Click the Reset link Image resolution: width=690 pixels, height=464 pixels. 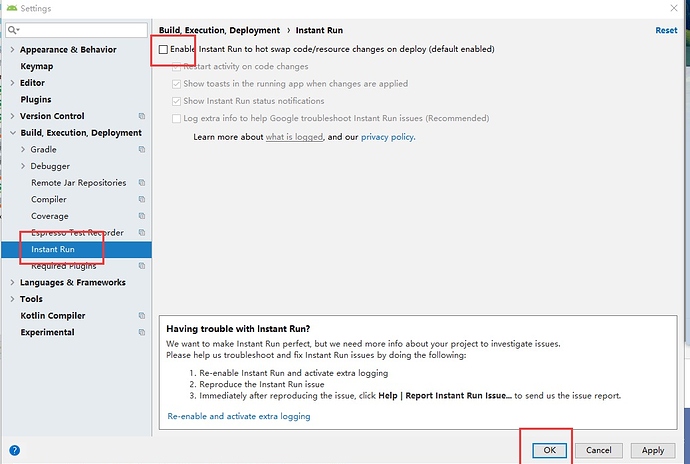pos(666,30)
